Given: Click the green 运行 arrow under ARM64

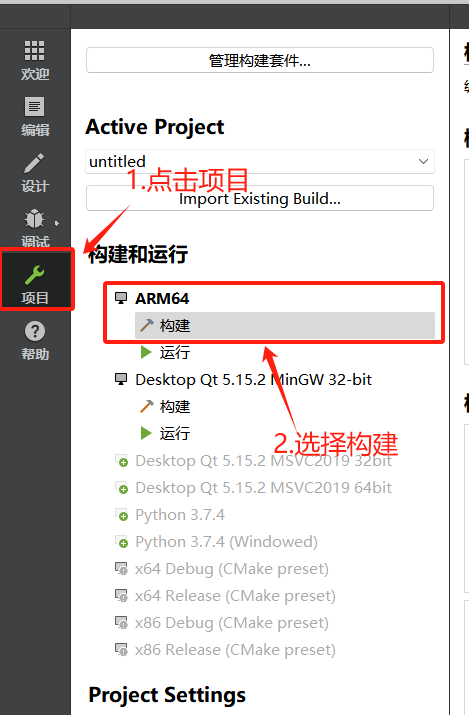Looking at the screenshot, I should [x=146, y=352].
